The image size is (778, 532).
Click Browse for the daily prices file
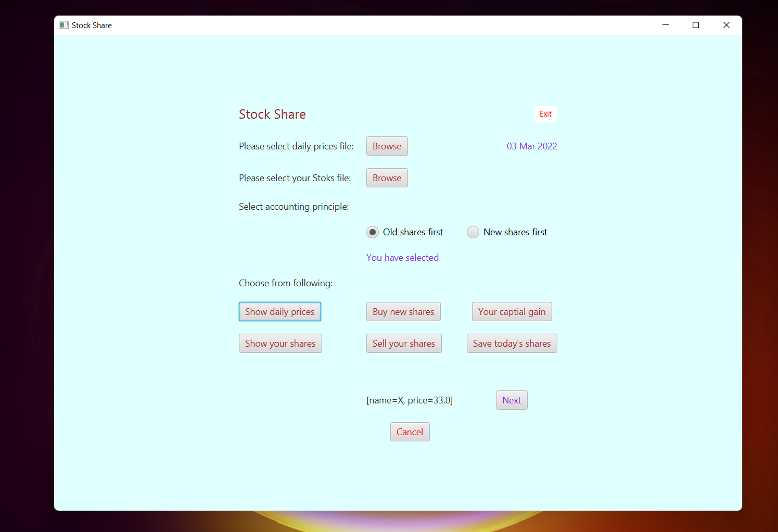point(387,146)
